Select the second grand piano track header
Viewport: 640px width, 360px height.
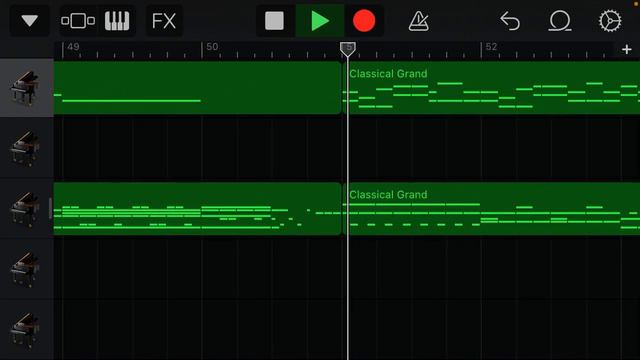pyautogui.click(x=27, y=148)
